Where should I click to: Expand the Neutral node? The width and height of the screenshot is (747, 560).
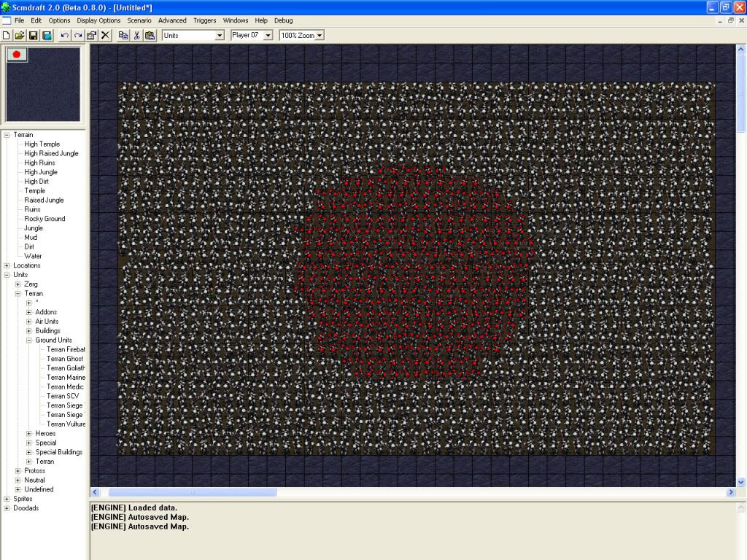tap(18, 480)
